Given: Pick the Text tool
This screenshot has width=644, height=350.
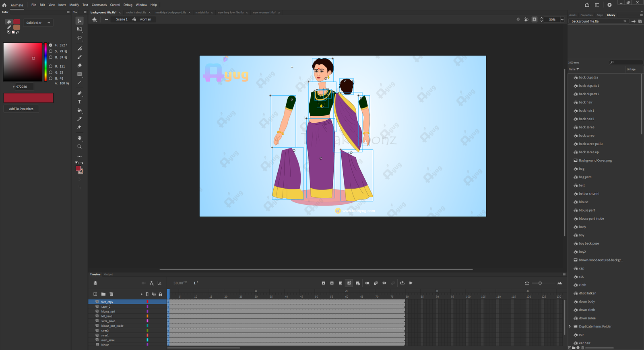Looking at the screenshot, I should coord(79,102).
